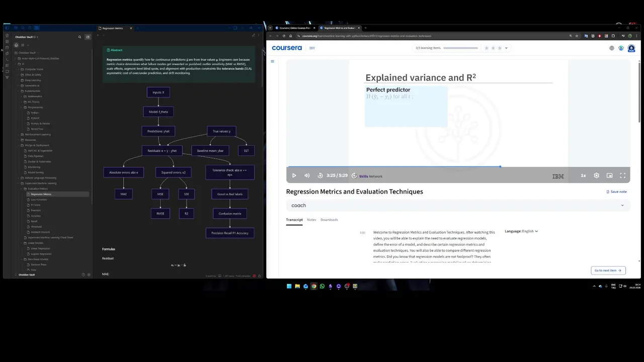Open the Coursera course hamburger menu
The width and height of the screenshot is (644, 362).
pos(272,61)
